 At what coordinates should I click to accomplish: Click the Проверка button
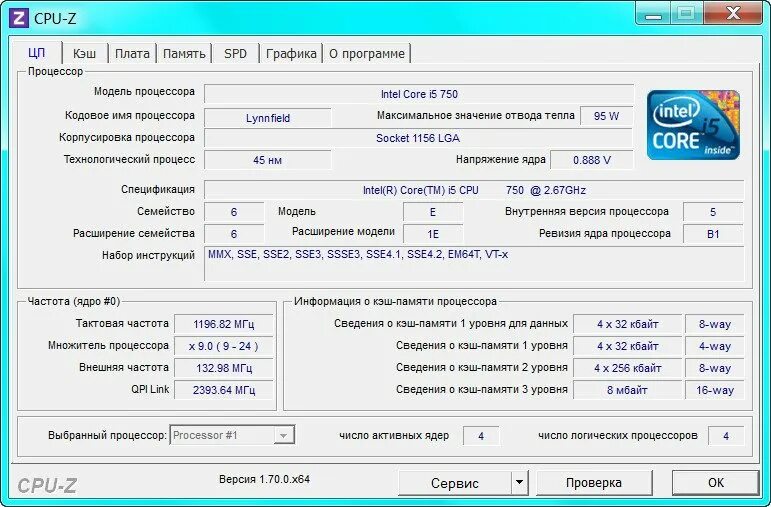point(594,482)
